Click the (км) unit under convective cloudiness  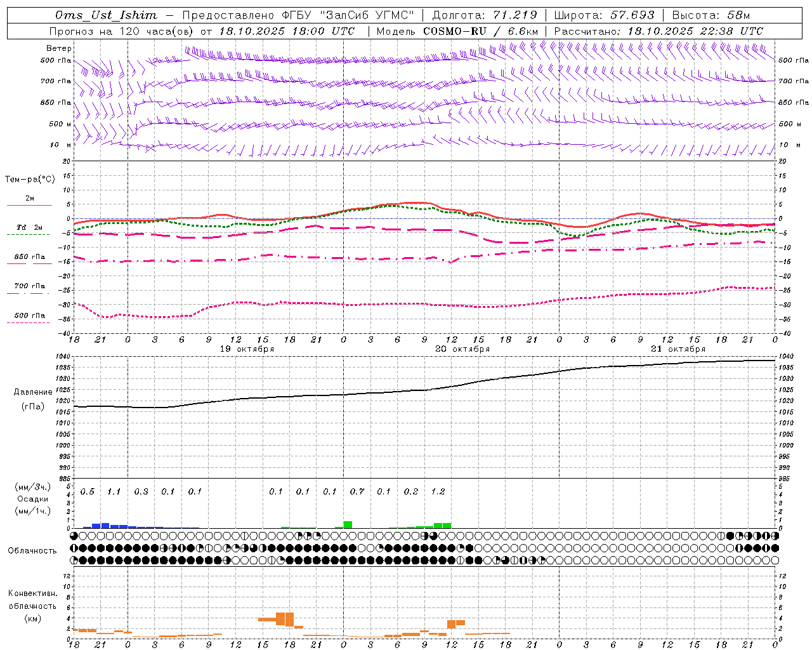32,618
